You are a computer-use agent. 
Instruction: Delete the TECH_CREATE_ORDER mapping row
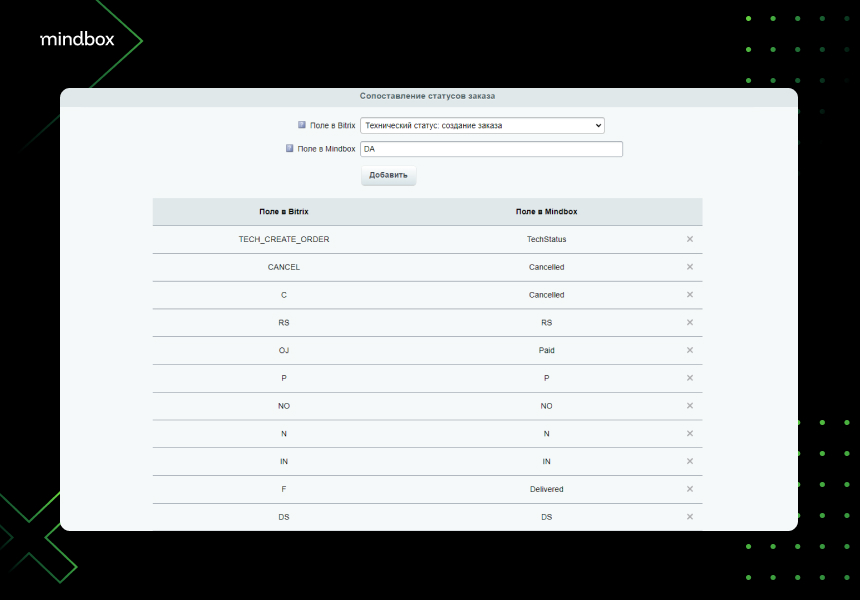point(689,239)
